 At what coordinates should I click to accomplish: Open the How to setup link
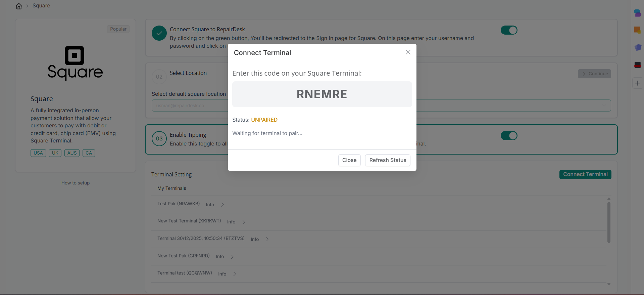(76, 183)
